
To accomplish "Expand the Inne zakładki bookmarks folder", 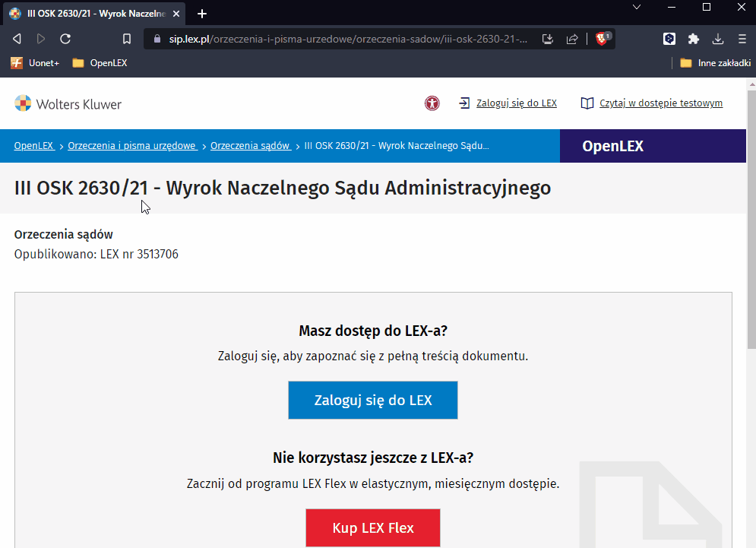I will click(715, 63).
